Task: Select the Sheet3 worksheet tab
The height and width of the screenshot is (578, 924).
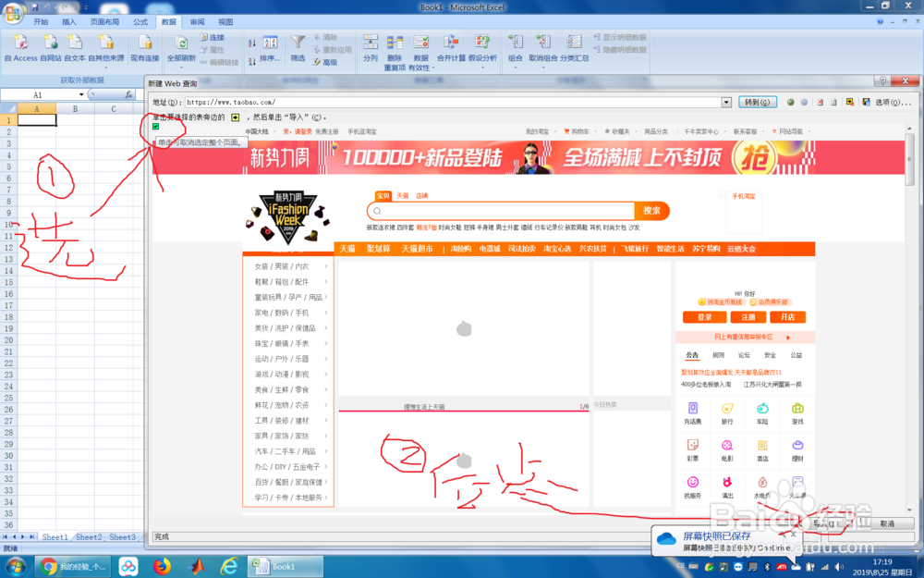Action: click(123, 536)
